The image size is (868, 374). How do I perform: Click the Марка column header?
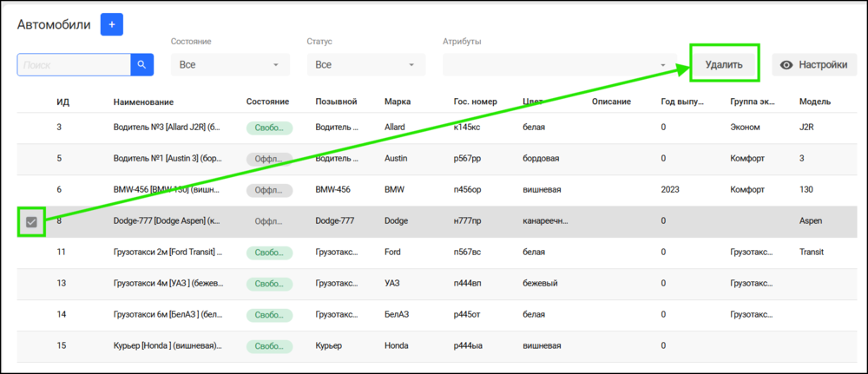(398, 102)
